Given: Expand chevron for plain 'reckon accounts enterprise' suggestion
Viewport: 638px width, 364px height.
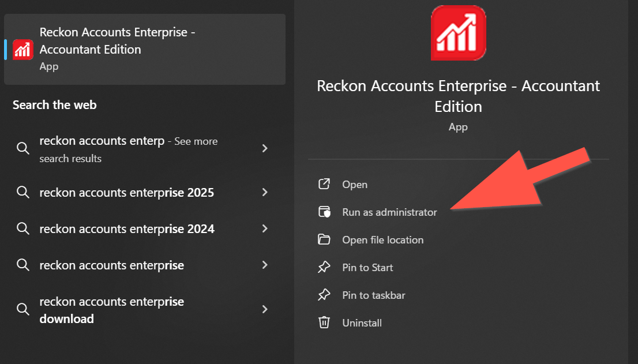Looking at the screenshot, I should (x=265, y=265).
